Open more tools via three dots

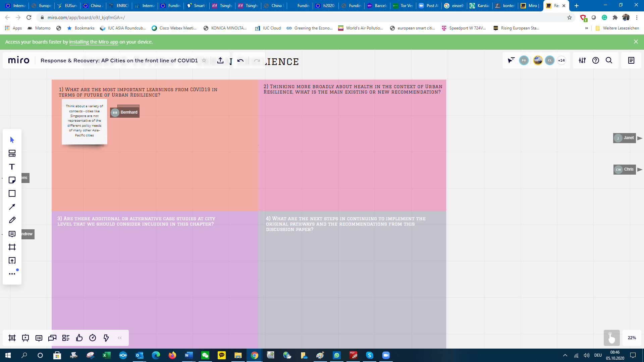point(12,274)
